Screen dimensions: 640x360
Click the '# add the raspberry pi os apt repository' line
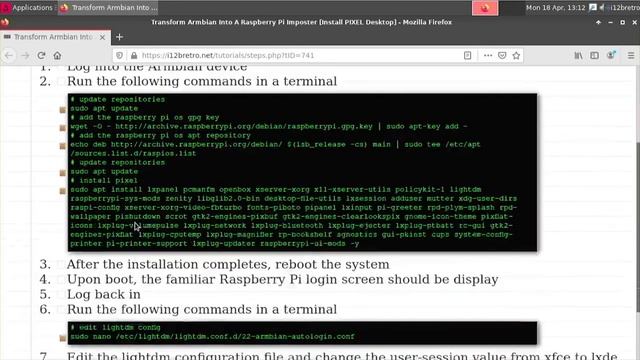tap(160, 136)
